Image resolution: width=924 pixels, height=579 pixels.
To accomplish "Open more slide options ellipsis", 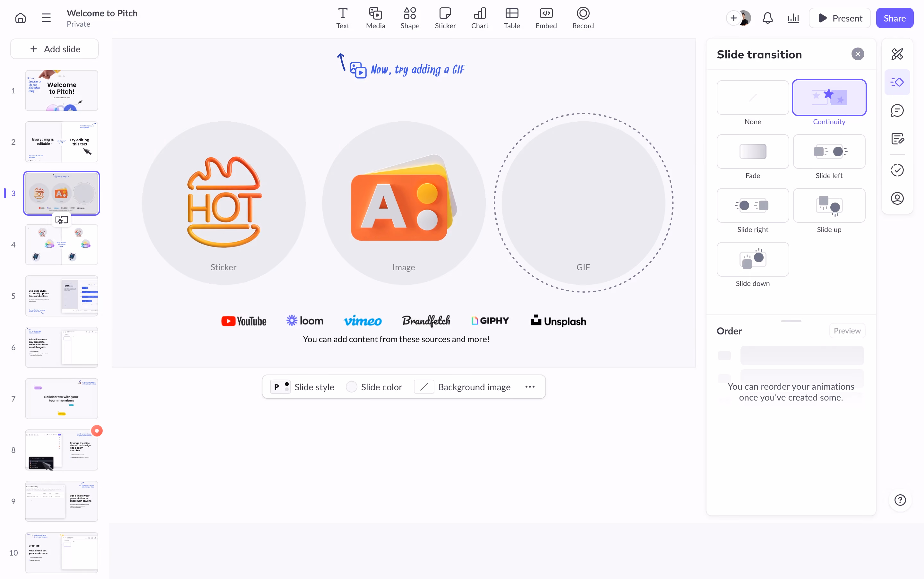I will (x=530, y=387).
